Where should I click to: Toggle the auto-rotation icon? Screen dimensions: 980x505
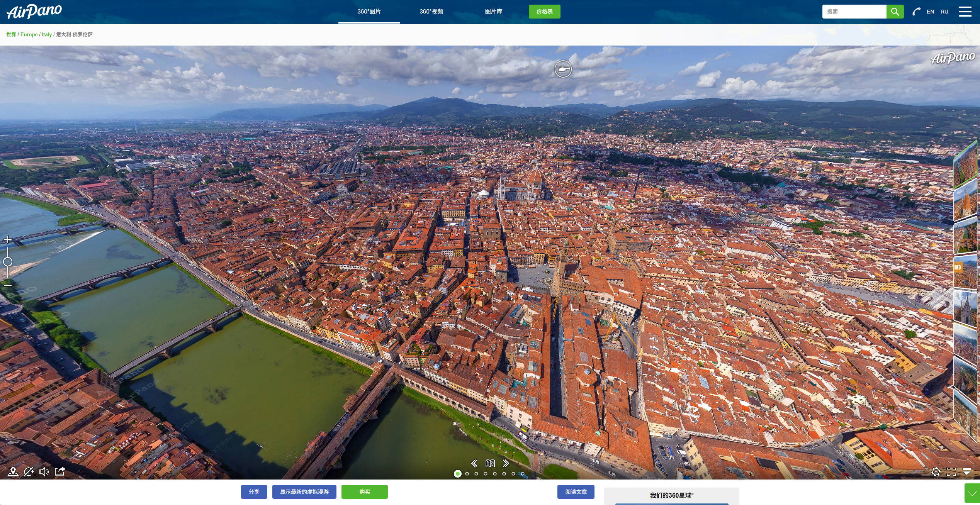pos(29,472)
